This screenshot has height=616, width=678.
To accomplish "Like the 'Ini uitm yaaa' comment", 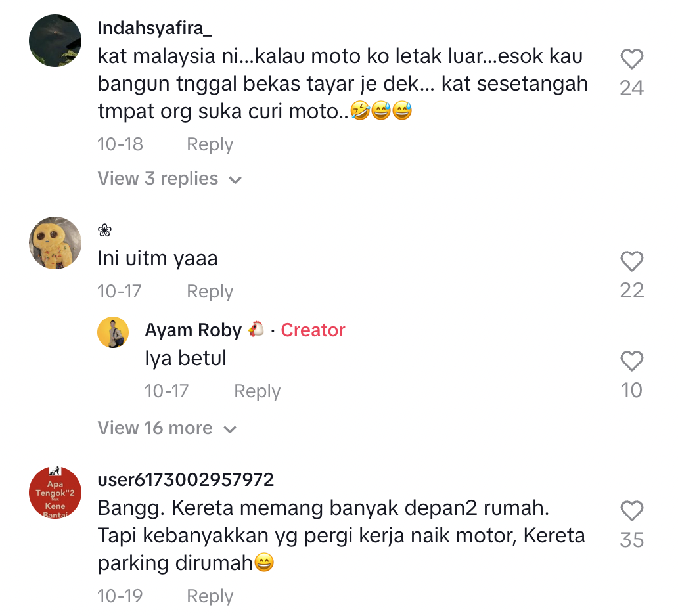I will (x=632, y=261).
